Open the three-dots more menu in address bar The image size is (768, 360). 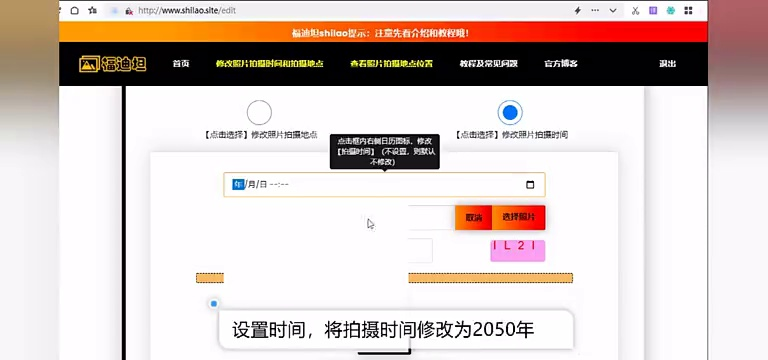point(595,10)
